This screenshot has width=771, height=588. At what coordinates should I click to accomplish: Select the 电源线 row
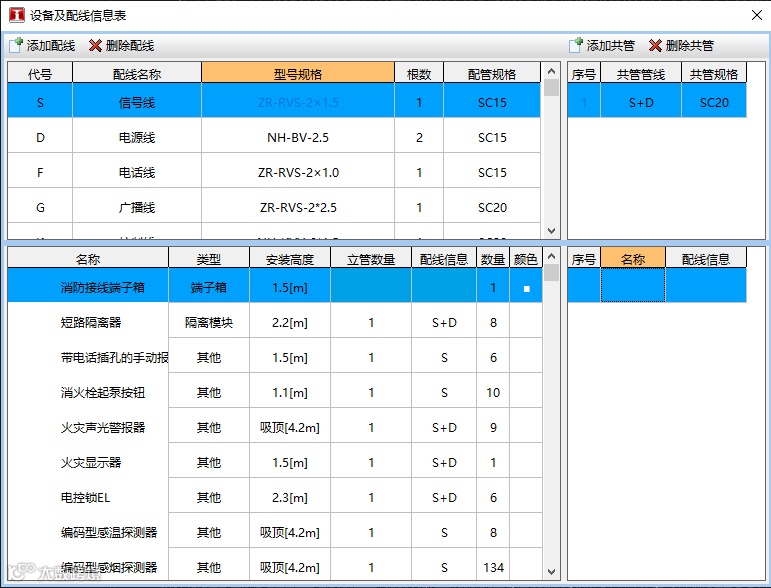274,136
